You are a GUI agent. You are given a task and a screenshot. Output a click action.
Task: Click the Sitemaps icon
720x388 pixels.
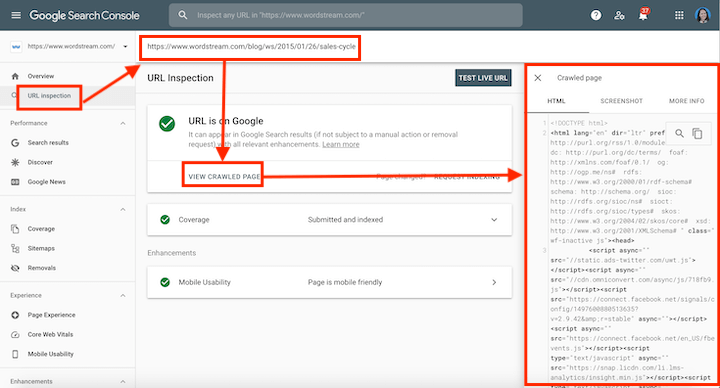[x=15, y=248]
